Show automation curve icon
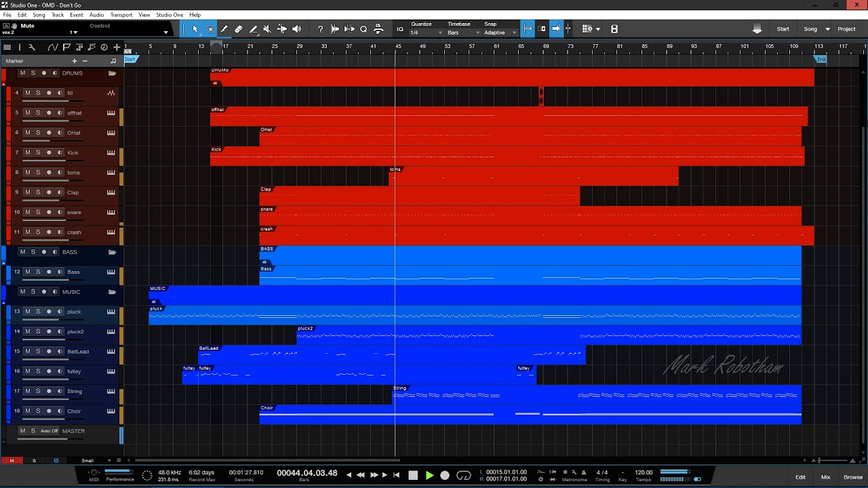Viewport: 868px width, 488px height. (x=53, y=47)
